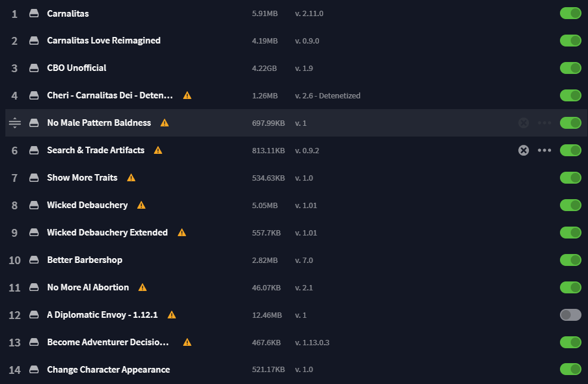Image resolution: width=588 pixels, height=384 pixels.
Task: Click warning icon next to Show More Traits
Action: click(x=131, y=178)
